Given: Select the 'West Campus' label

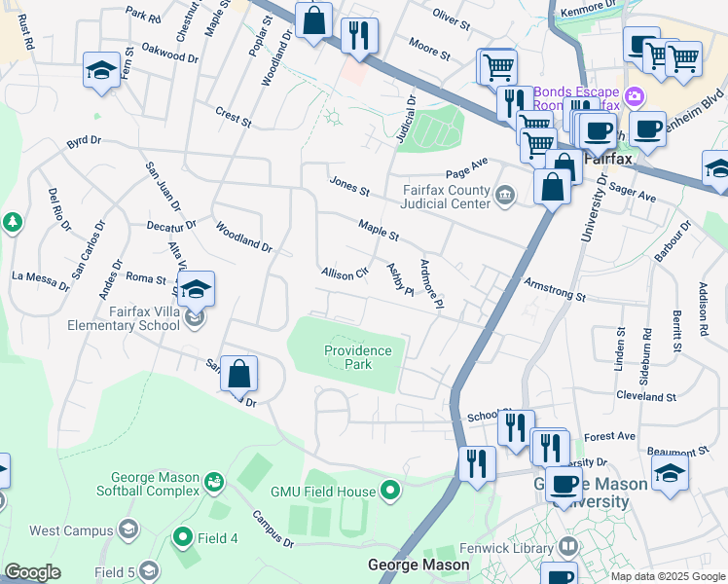Looking at the screenshot, I should tap(71, 530).
